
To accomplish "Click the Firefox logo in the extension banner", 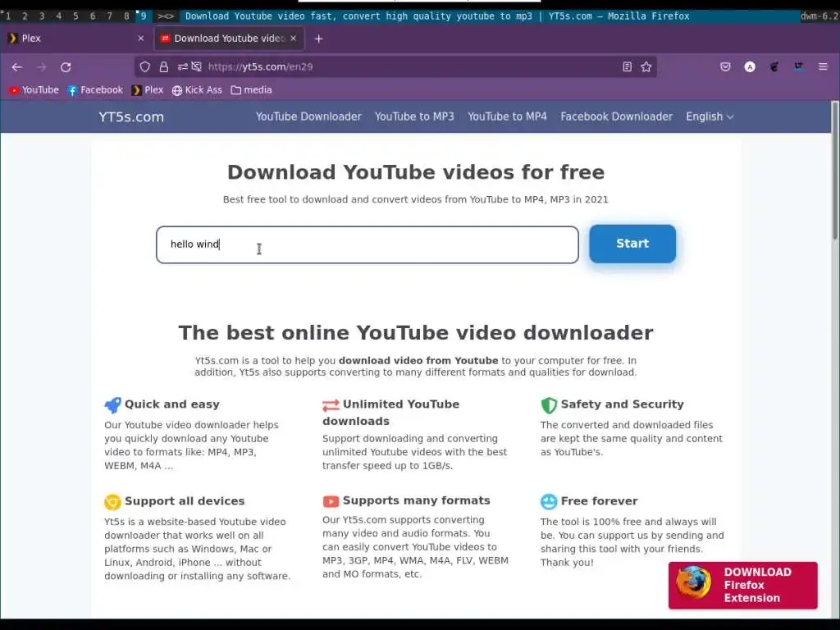I will click(x=694, y=582).
